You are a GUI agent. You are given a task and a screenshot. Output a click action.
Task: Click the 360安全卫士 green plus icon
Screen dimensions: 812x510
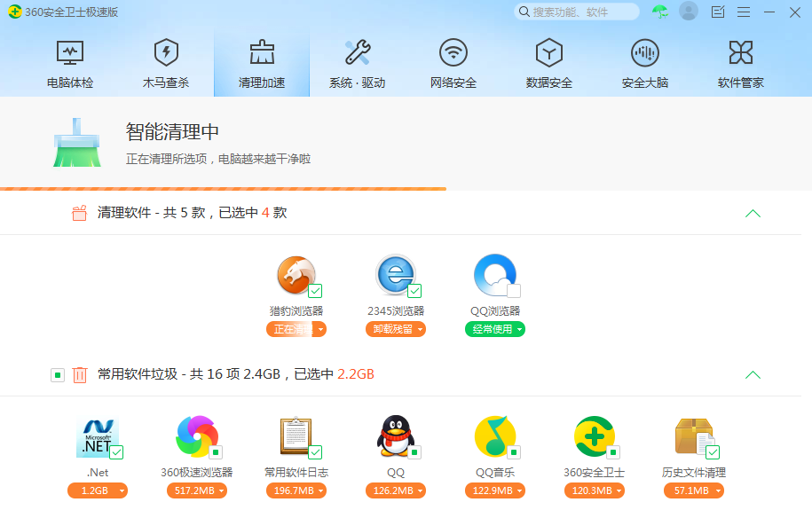point(594,436)
